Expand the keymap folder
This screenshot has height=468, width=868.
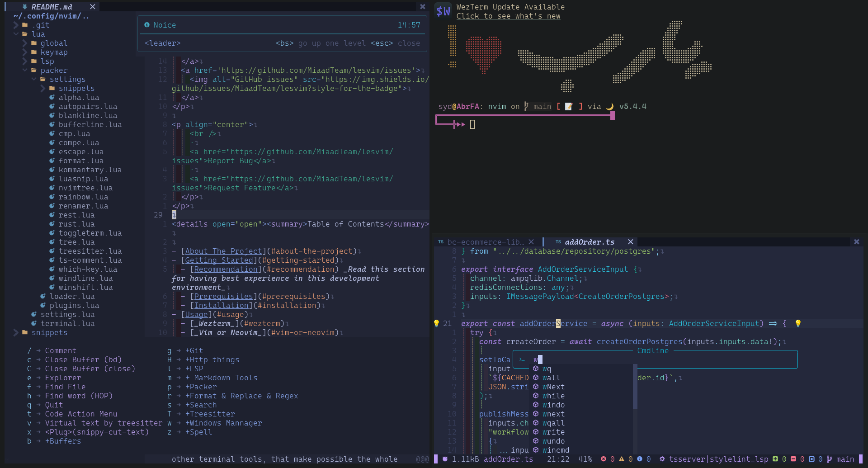[25, 52]
